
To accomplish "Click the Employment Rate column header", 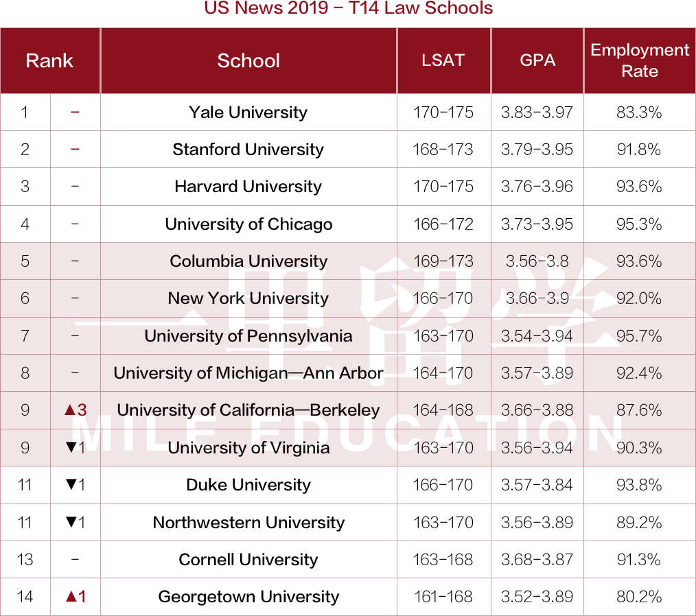I will 640,60.
